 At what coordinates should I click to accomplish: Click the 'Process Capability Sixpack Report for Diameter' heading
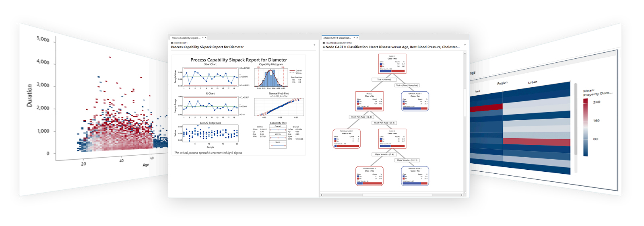pyautogui.click(x=207, y=47)
